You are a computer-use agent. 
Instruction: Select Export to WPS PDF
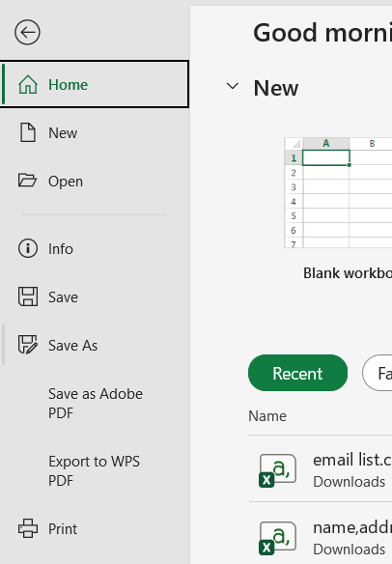pyautogui.click(x=94, y=471)
